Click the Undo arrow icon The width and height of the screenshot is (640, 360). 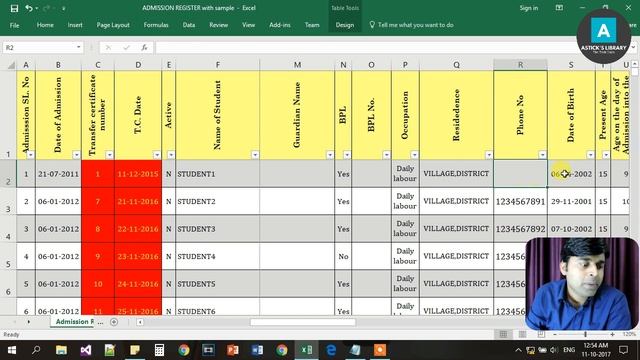28,8
